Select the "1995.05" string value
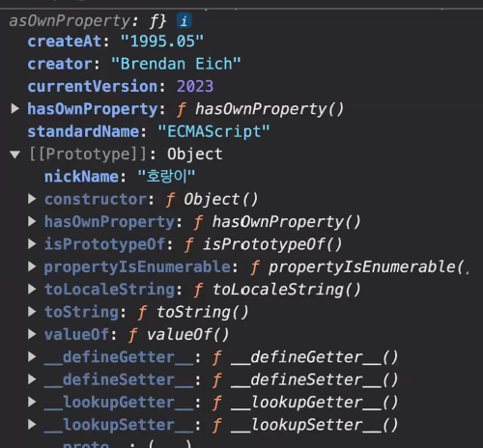 [x=162, y=42]
